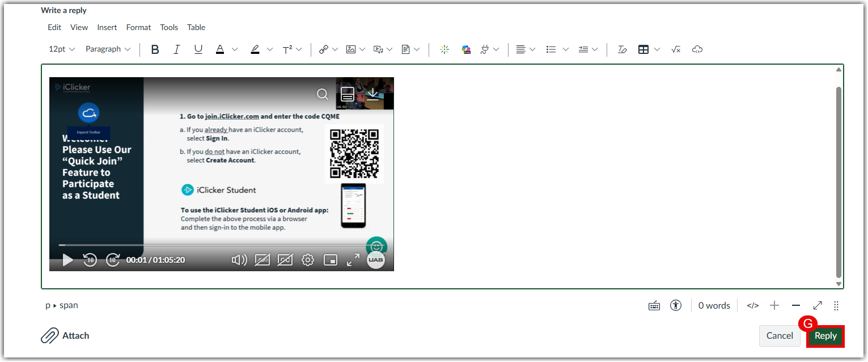The image size is (868, 362).
Task: Click the insert image icon
Action: click(351, 49)
